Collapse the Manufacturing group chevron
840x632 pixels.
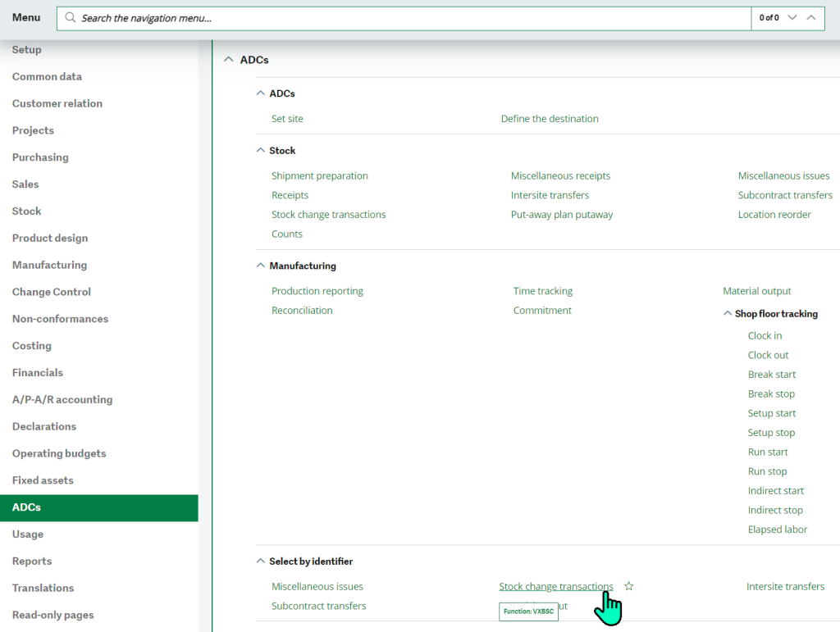(x=261, y=266)
